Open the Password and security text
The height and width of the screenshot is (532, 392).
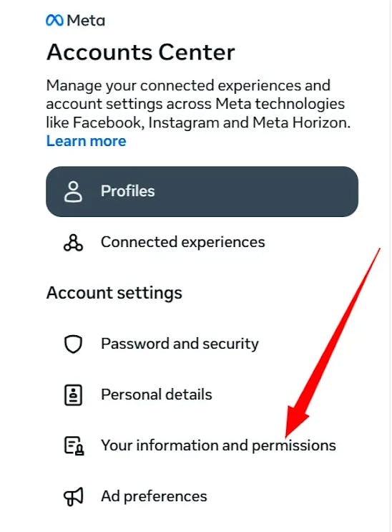[180, 344]
